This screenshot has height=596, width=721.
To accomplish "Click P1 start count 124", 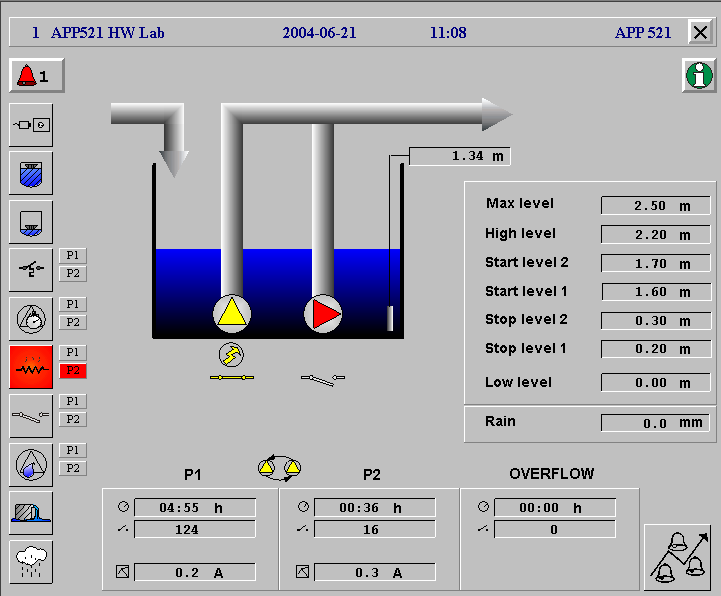I will [195, 529].
